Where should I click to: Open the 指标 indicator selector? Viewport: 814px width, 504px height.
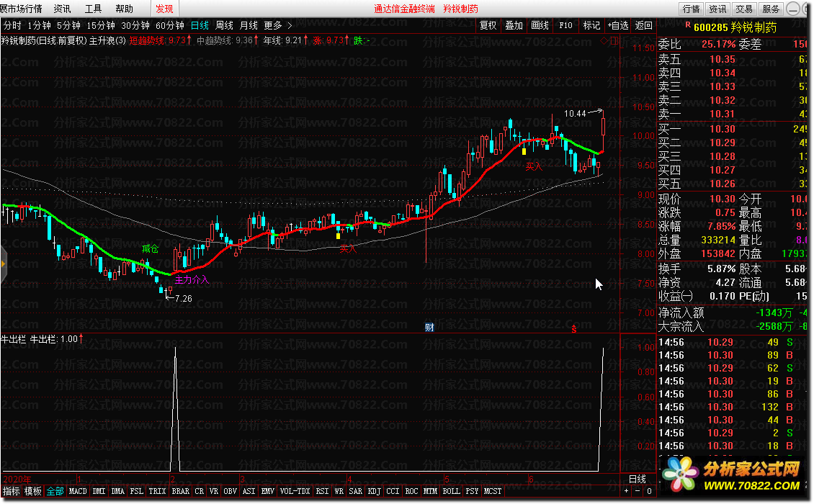coord(12,491)
